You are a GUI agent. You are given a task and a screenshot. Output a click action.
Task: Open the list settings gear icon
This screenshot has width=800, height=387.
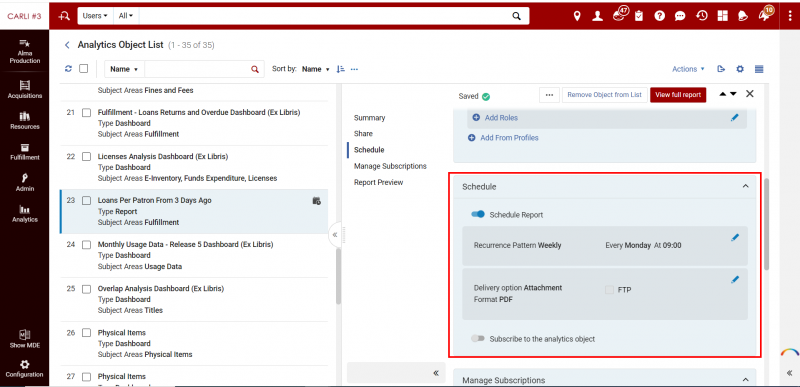(x=740, y=69)
